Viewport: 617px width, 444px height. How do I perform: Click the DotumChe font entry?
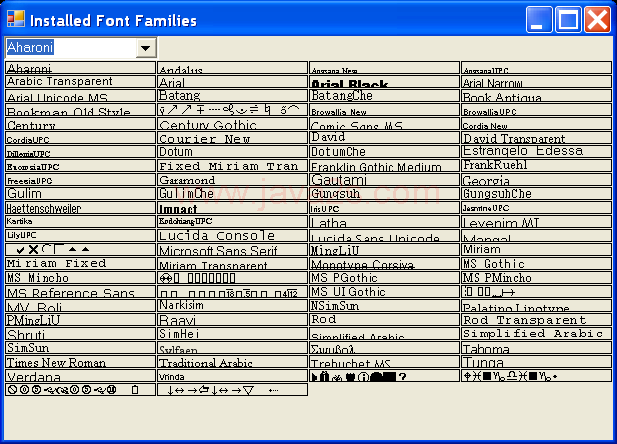[384, 152]
